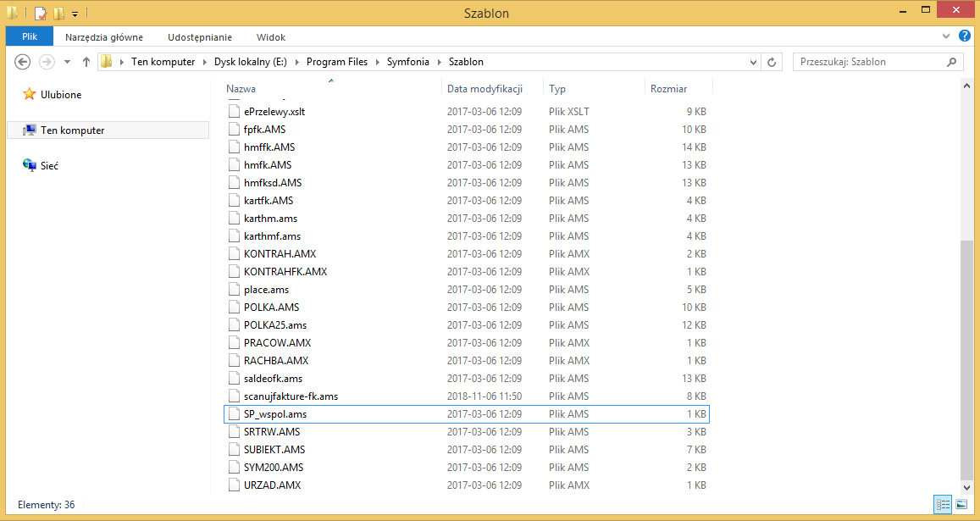Click the vertical scrollbar thumb
The width and height of the screenshot is (980, 521).
click(966, 356)
